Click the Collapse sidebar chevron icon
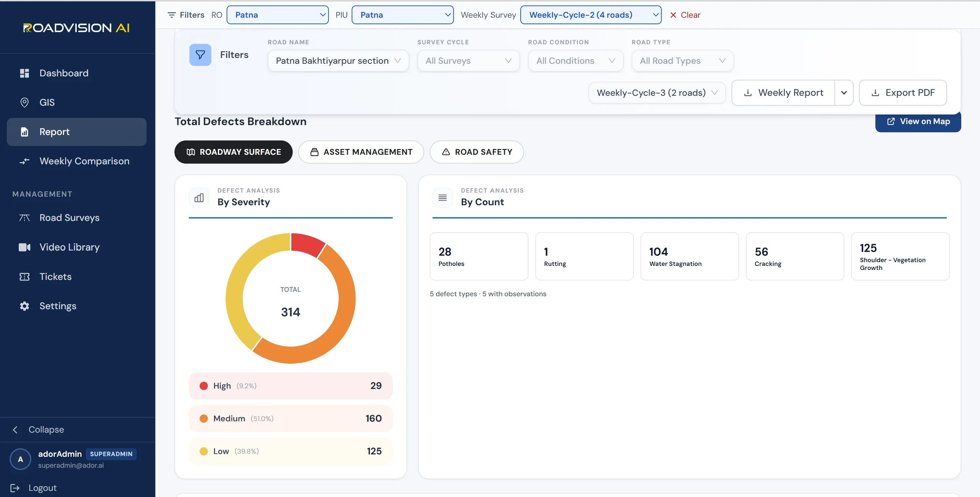Image resolution: width=980 pixels, height=497 pixels. 15,430
